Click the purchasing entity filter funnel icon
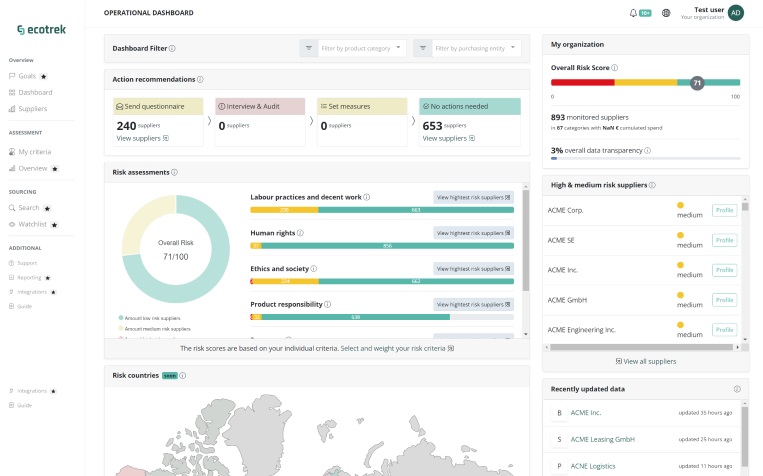The width and height of the screenshot is (763, 476). [423, 48]
